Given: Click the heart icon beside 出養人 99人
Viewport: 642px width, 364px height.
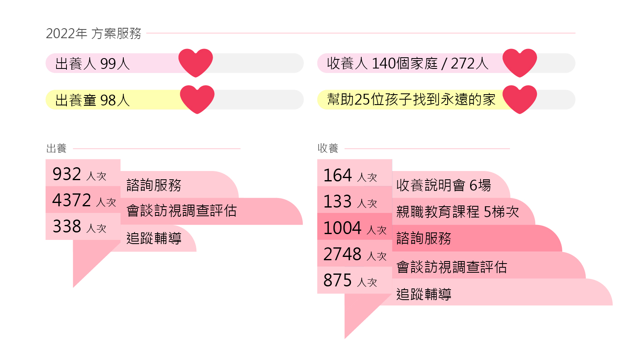Looking at the screenshot, I should [196, 63].
